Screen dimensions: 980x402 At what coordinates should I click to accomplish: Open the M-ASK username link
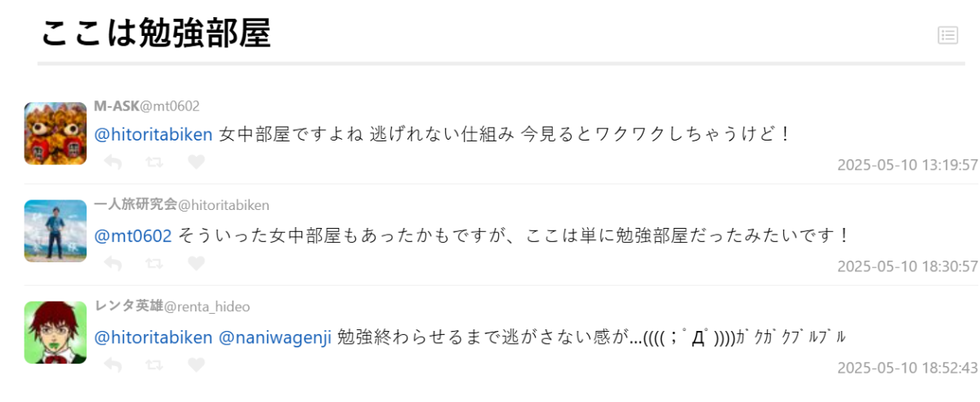[117, 105]
